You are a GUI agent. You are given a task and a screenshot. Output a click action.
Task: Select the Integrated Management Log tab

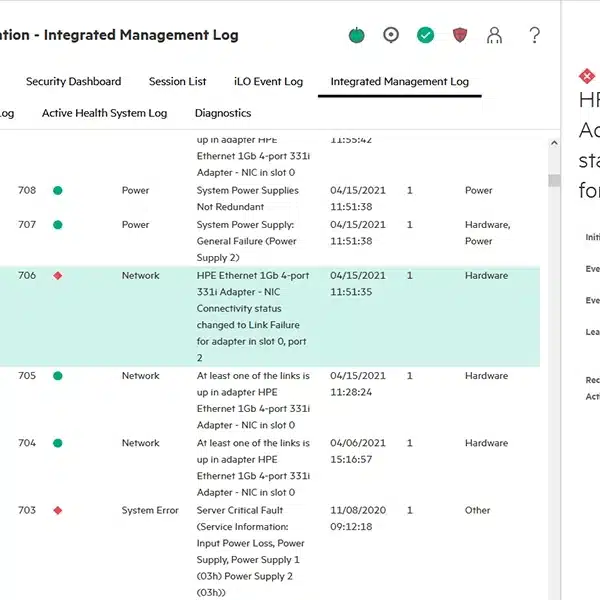399,82
